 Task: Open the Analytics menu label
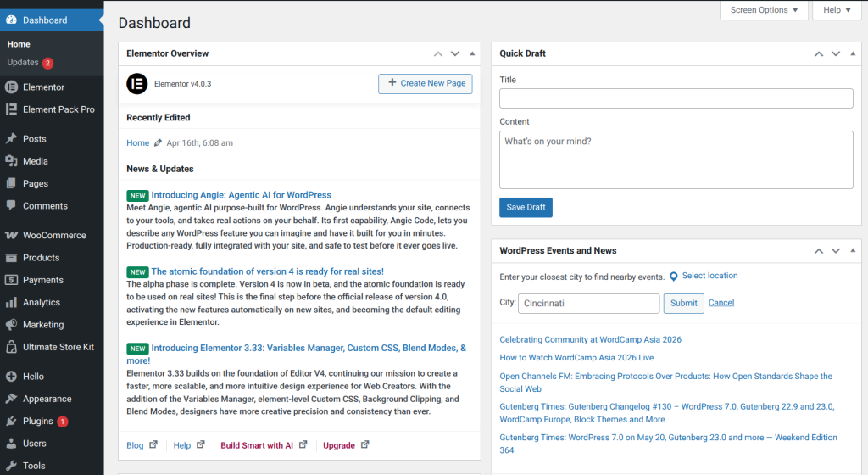(x=42, y=302)
